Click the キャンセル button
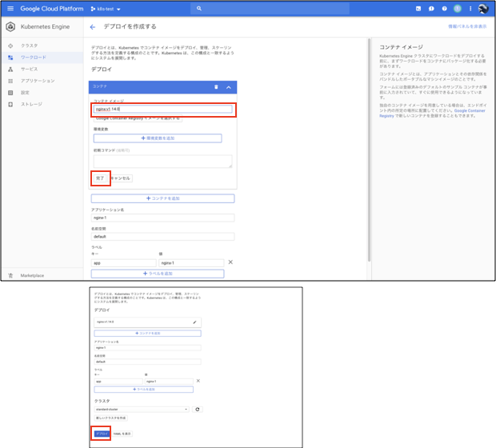This screenshot has height=448, width=496. coord(121,178)
